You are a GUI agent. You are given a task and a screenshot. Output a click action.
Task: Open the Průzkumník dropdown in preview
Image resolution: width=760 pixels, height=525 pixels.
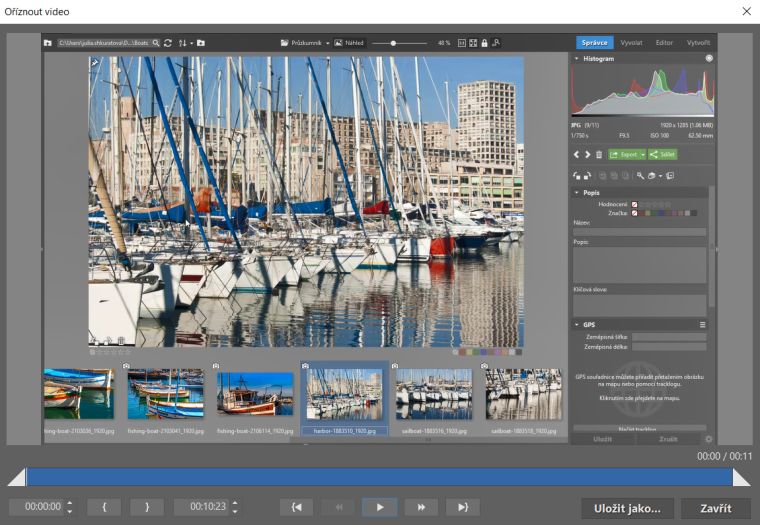point(305,43)
